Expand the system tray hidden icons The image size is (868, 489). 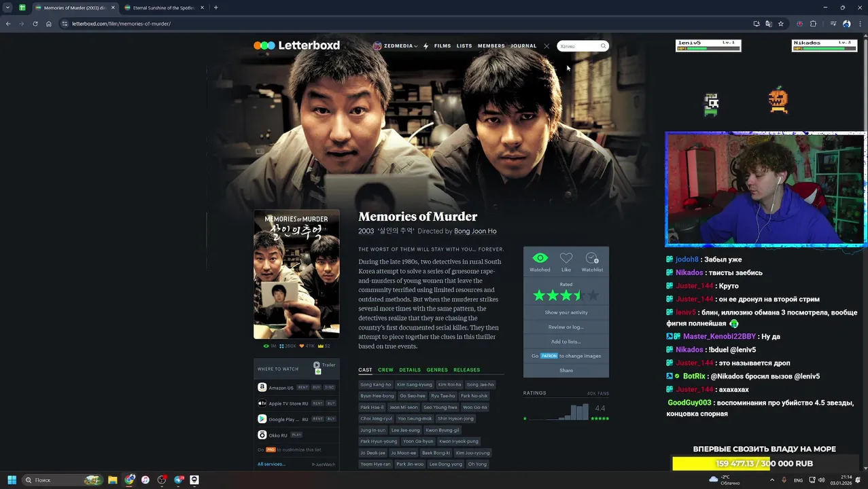[x=771, y=479]
